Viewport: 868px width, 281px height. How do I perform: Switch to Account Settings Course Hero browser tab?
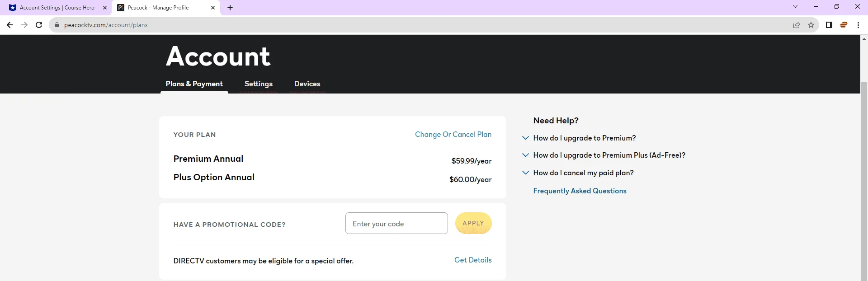(x=56, y=8)
